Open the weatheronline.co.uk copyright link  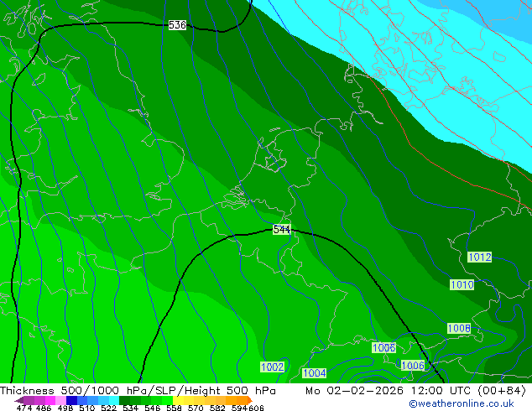(x=461, y=403)
